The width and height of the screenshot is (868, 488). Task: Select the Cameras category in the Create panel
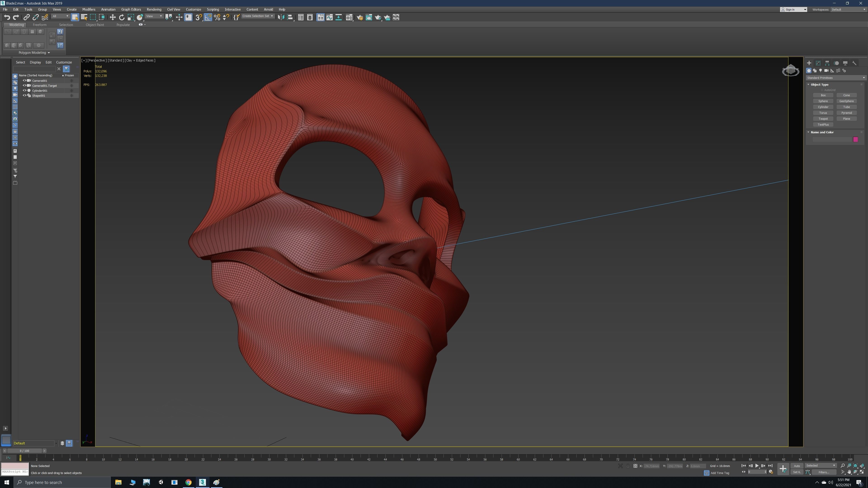(827, 71)
